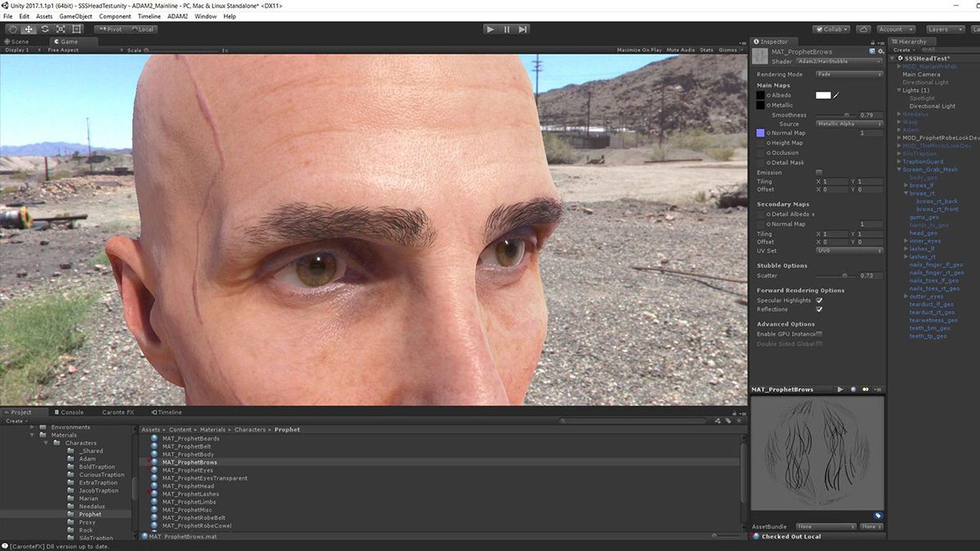Screen dimensions: 980x551
Task: Disable the Reflections checkbox
Action: 819,309
